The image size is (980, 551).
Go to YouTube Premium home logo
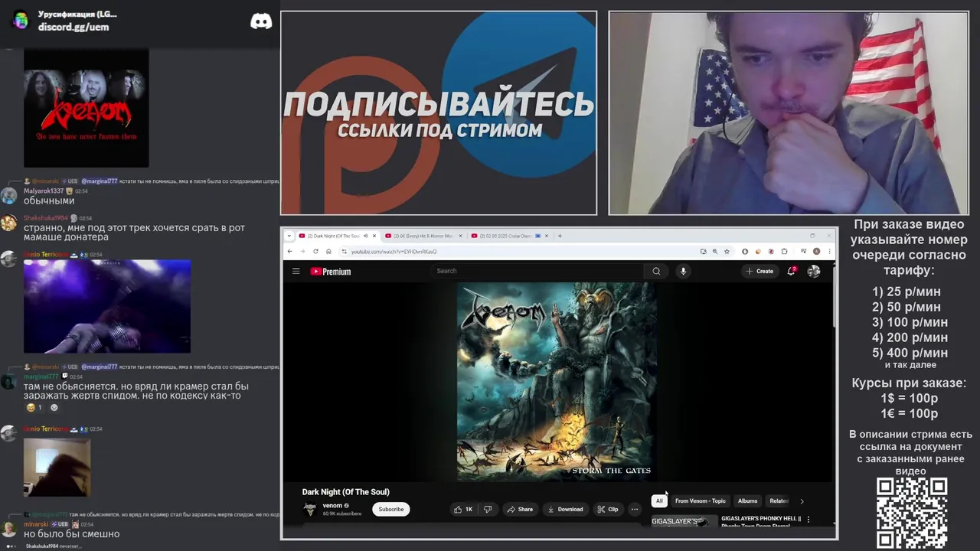click(331, 271)
